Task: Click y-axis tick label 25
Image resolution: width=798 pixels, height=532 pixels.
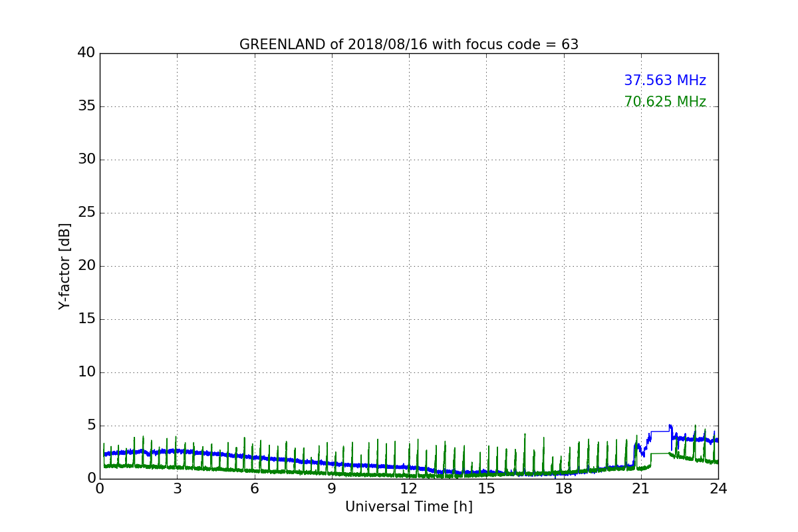Action: (x=86, y=212)
